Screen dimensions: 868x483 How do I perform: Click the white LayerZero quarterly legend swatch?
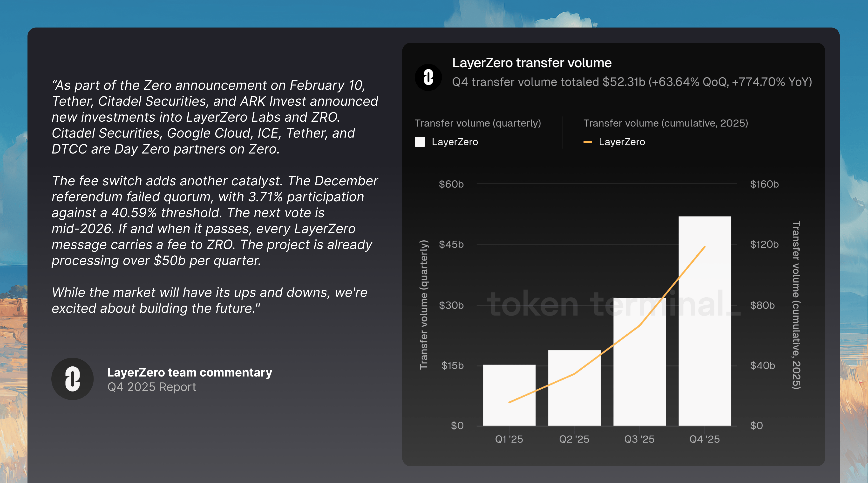[420, 142]
